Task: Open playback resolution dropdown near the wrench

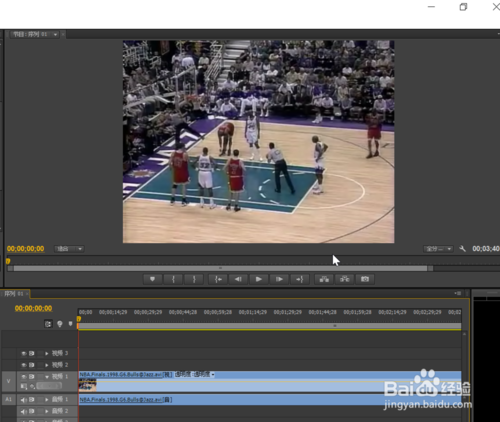Action: click(x=438, y=249)
